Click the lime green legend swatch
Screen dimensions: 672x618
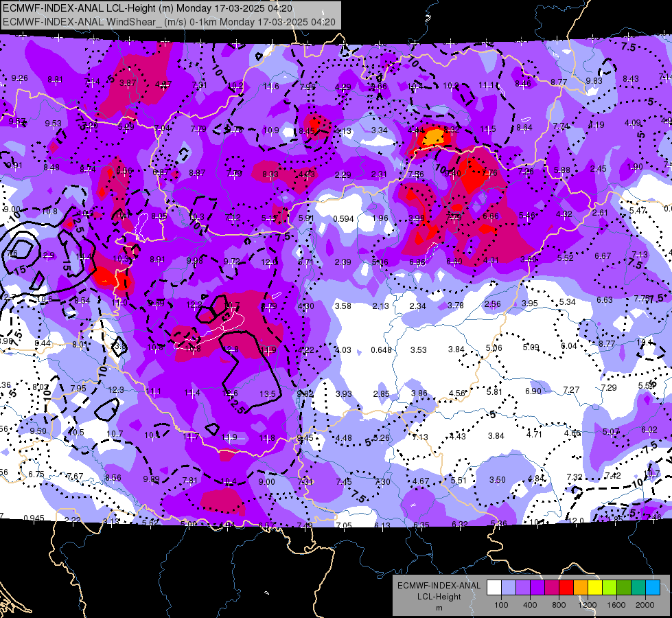click(610, 588)
